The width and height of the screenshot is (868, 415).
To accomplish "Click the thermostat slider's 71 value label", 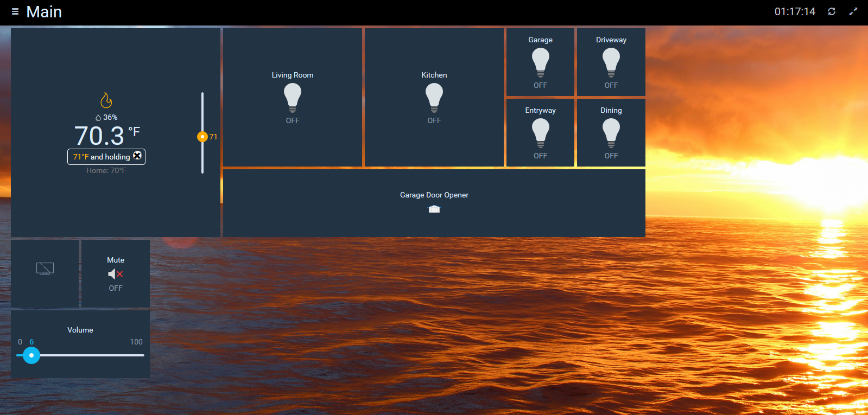I will [x=213, y=137].
